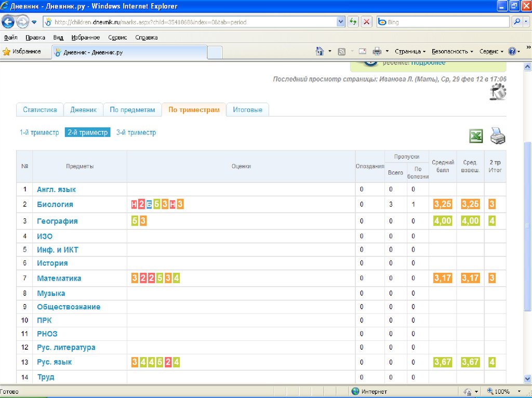This screenshot has width=532, height=398.
Task: Click the Bing search magnifier icon
Action: pos(517,22)
